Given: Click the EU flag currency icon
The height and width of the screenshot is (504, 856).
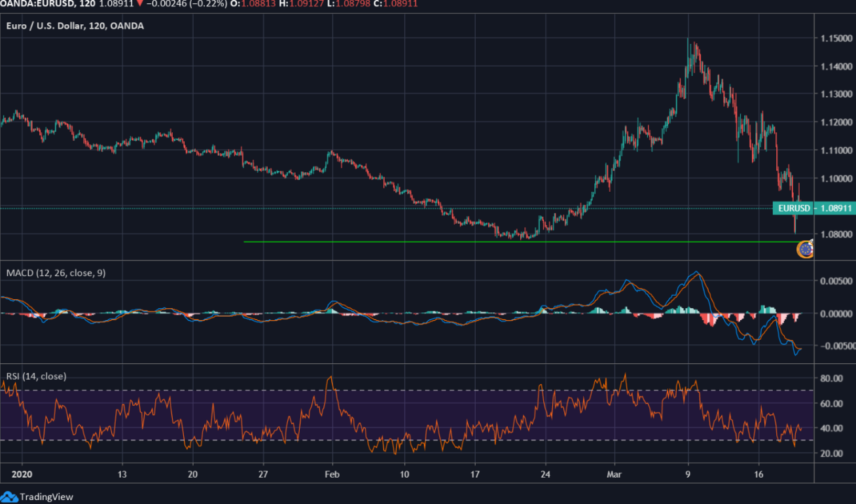Looking at the screenshot, I should [805, 249].
